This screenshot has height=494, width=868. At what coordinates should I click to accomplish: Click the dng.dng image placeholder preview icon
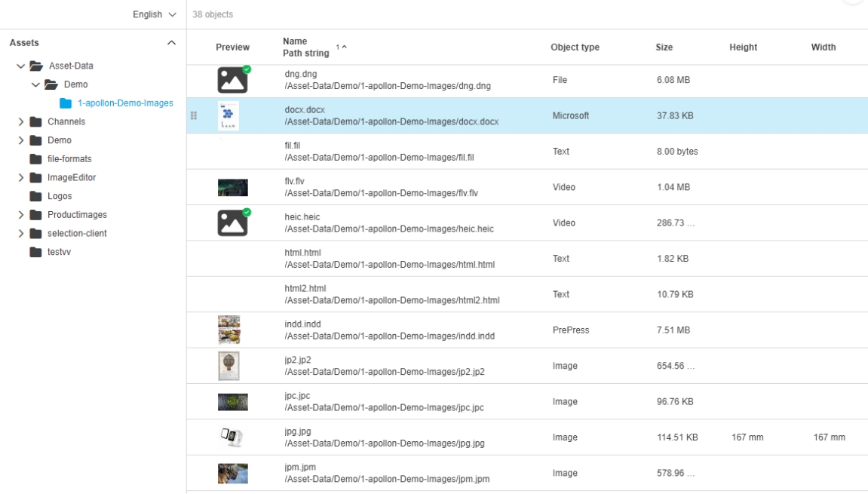(x=233, y=80)
